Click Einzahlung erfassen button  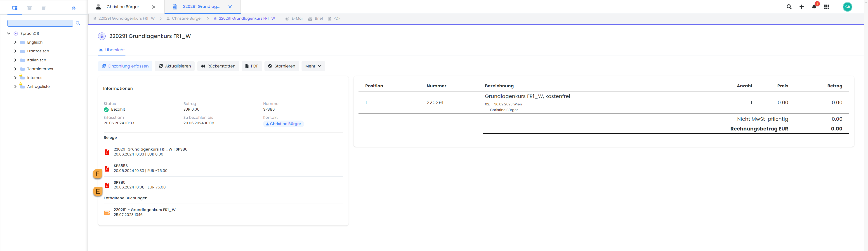coord(125,66)
